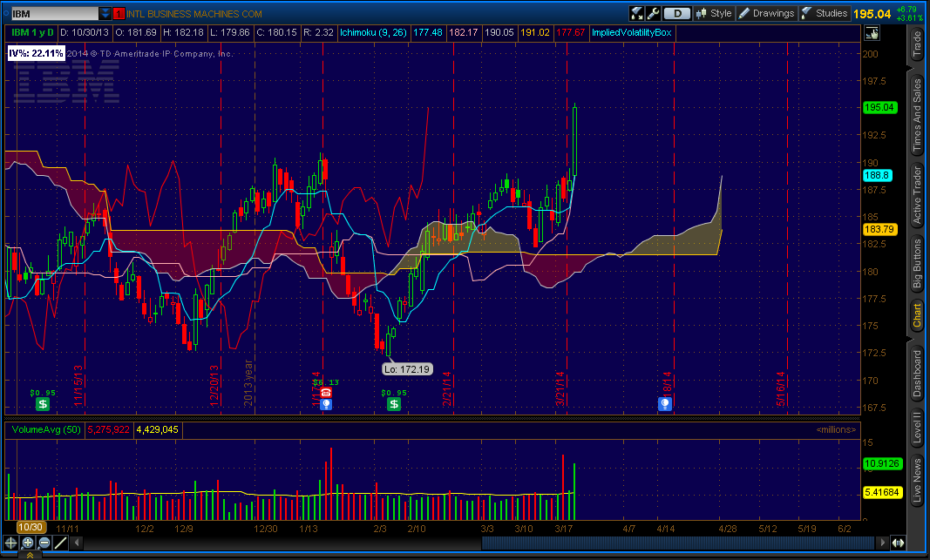Click the 4,429,045 average volume value
The width and height of the screenshot is (930, 560).
[157, 429]
